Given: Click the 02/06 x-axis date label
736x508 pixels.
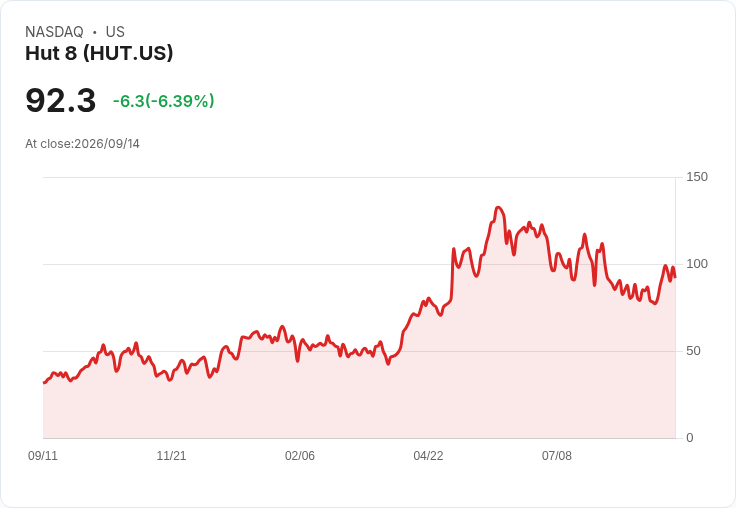Looking at the screenshot, I should tap(299, 455).
